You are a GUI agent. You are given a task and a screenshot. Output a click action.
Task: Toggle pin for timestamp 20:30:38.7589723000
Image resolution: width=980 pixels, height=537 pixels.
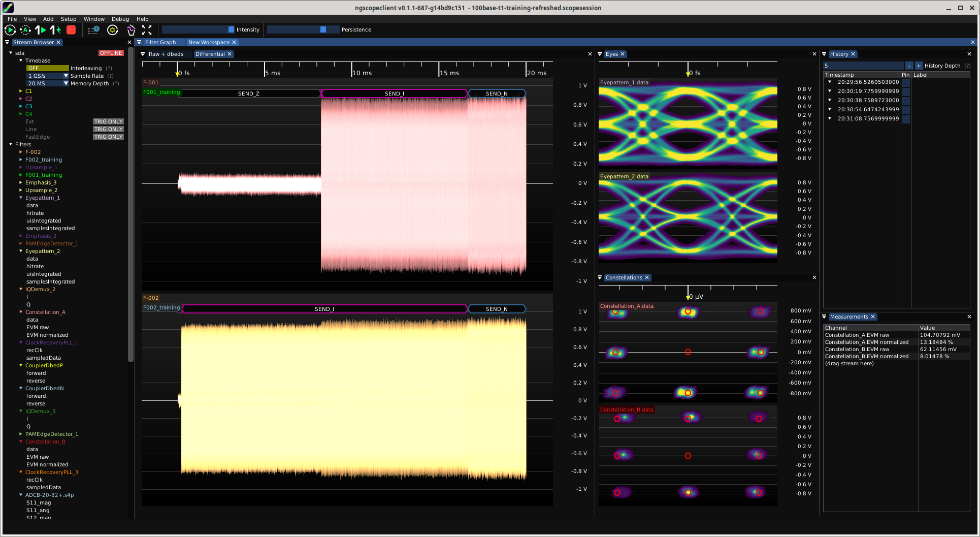click(906, 101)
